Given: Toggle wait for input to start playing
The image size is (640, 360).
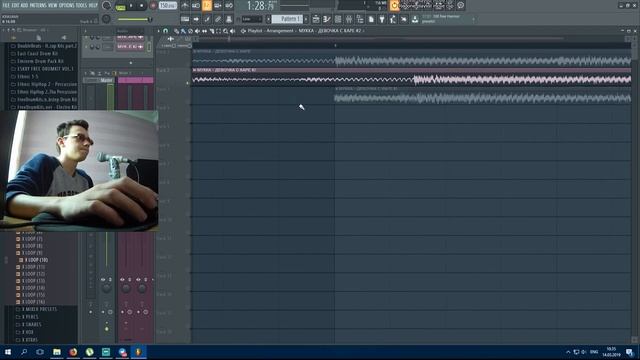Looking at the screenshot, I should tap(196, 6).
